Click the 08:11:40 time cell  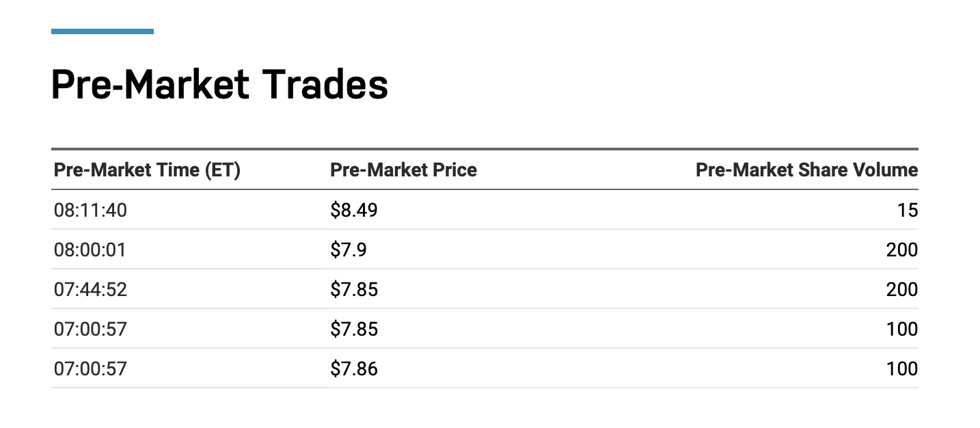coord(90,210)
